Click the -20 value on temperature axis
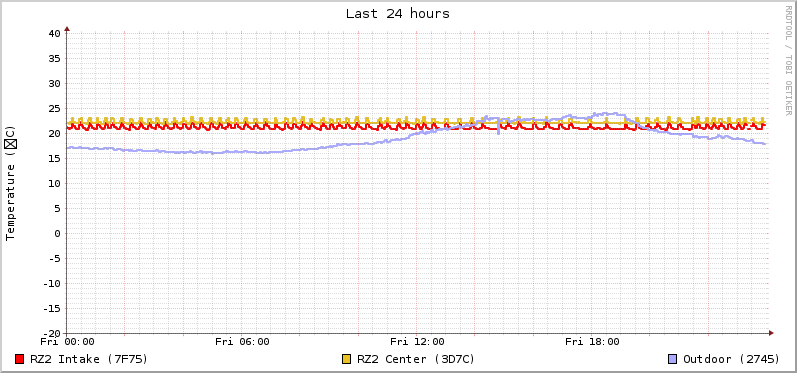The width and height of the screenshot is (797, 373). pos(52,334)
